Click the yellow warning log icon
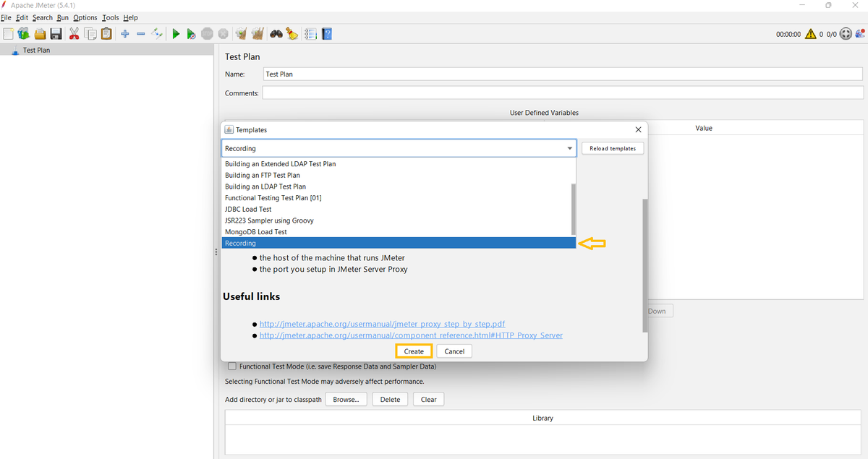Viewport: 868px width, 459px height. click(810, 34)
